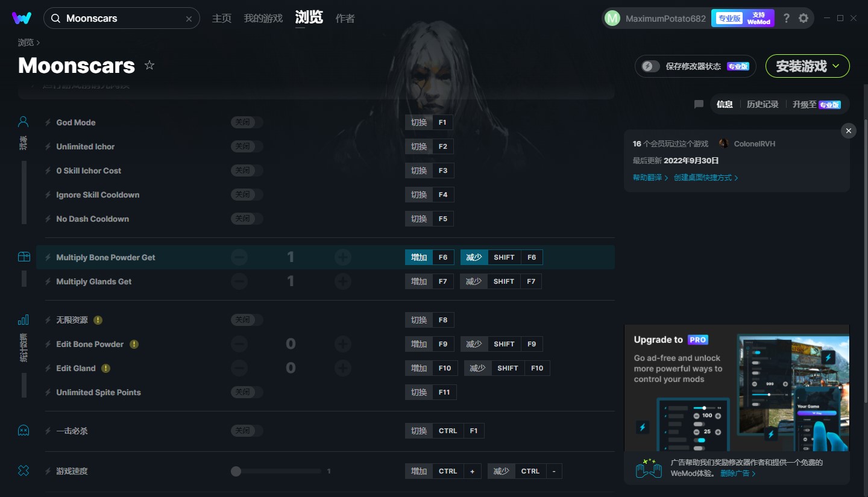Increase Multiply Bone Powder Get value
The height and width of the screenshot is (497, 868).
click(x=343, y=257)
